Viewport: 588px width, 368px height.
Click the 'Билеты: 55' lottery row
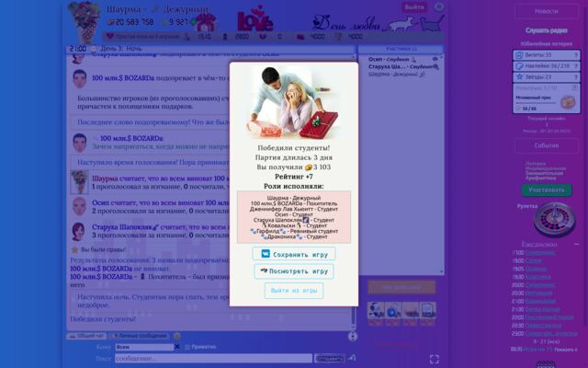[x=546, y=55]
